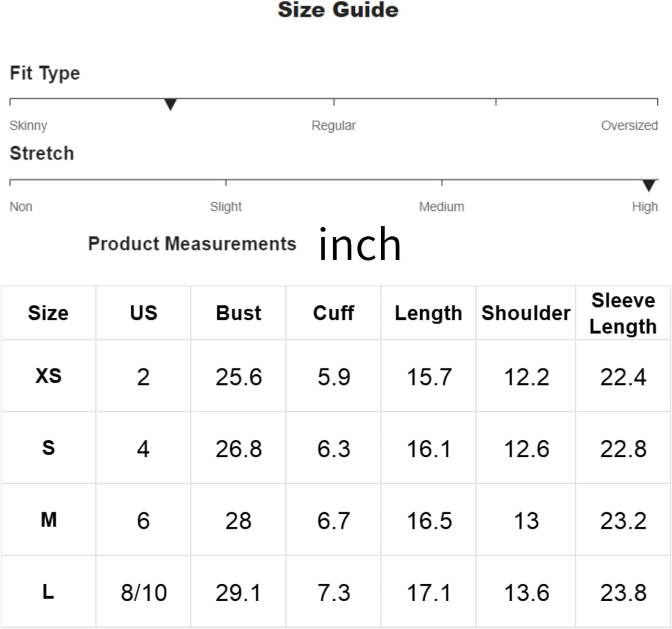
Task: Click the Stretch slider marker at High
Action: point(649,186)
